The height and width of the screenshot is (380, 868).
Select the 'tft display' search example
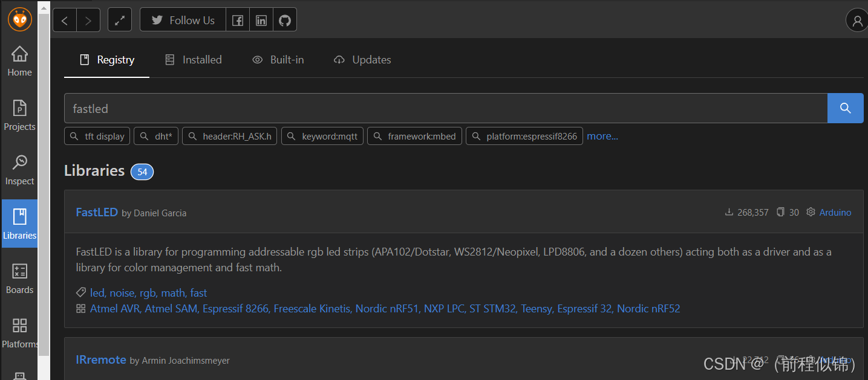pos(97,137)
